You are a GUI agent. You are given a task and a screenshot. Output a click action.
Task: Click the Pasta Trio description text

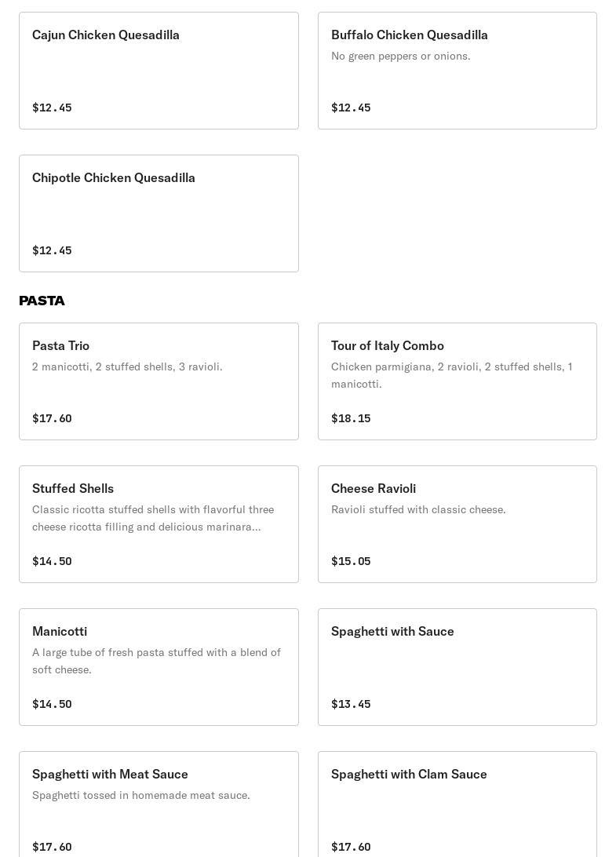pos(127,367)
